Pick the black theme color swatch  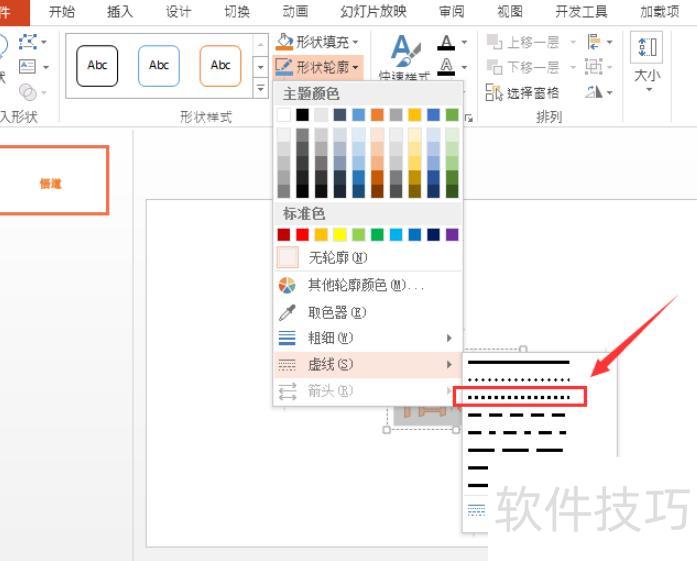(x=302, y=115)
